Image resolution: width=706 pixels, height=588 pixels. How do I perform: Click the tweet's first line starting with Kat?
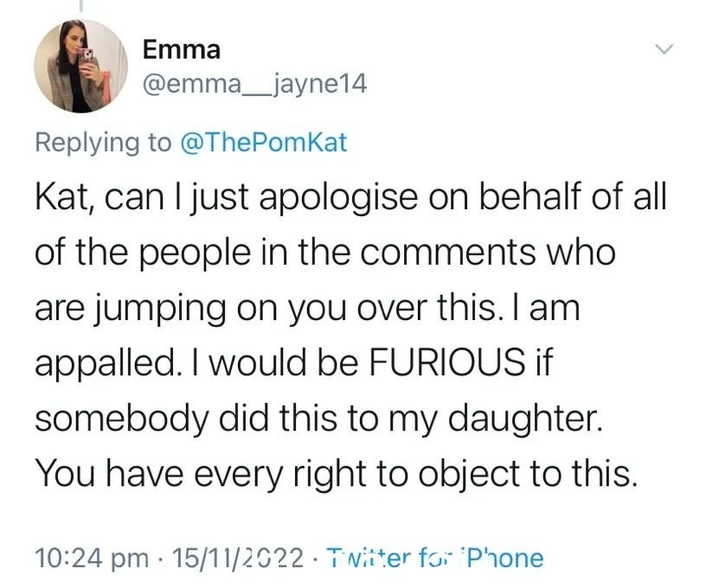(x=350, y=198)
